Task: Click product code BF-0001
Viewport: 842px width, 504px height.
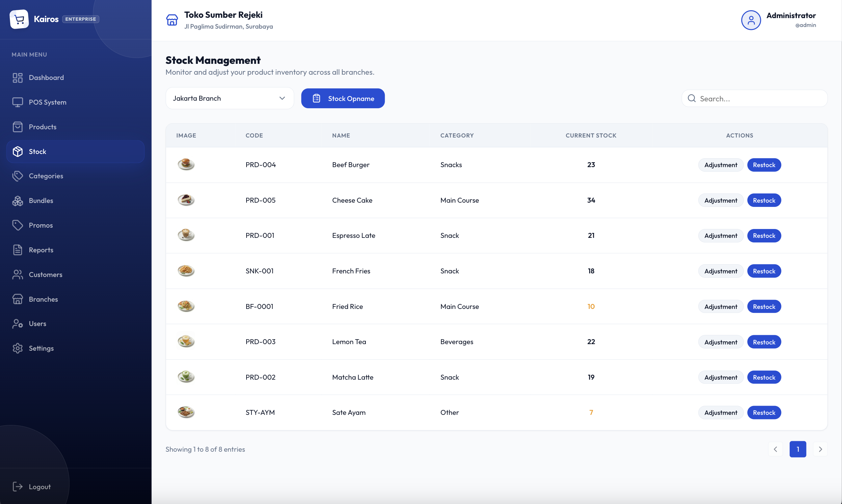Action: (259, 307)
